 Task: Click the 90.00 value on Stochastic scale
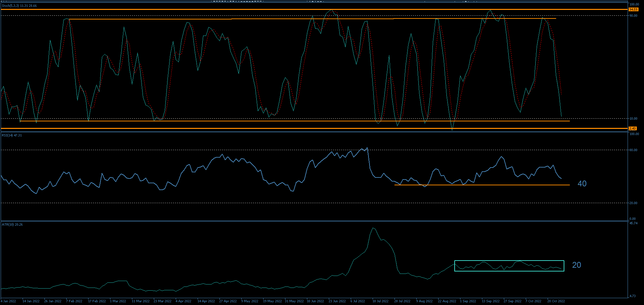click(633, 16)
